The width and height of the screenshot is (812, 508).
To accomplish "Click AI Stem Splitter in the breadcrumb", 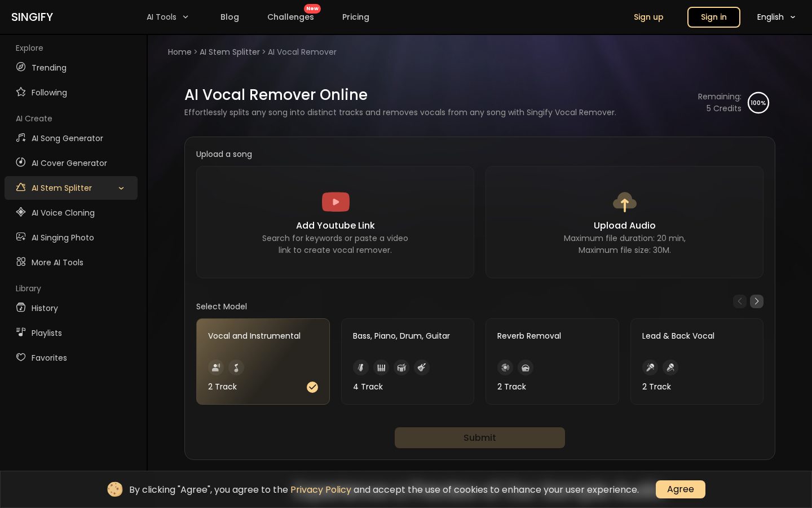I will tap(230, 52).
